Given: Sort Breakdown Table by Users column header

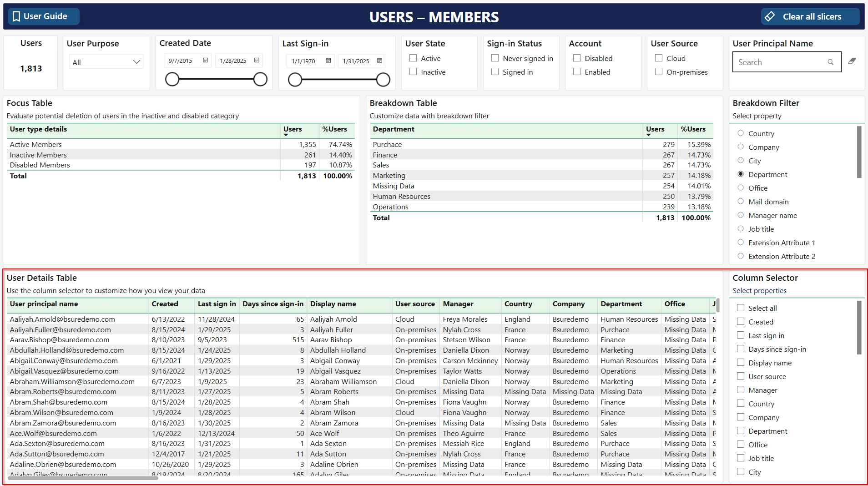Looking at the screenshot, I should [x=655, y=129].
